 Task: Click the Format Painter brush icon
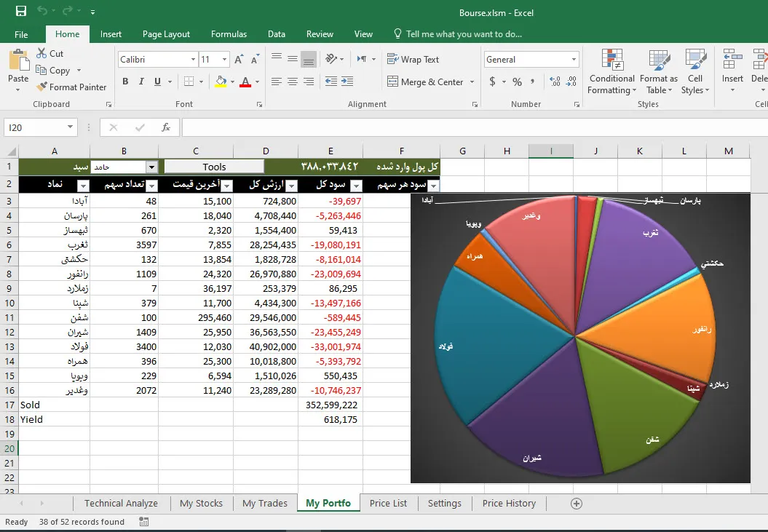click(42, 87)
